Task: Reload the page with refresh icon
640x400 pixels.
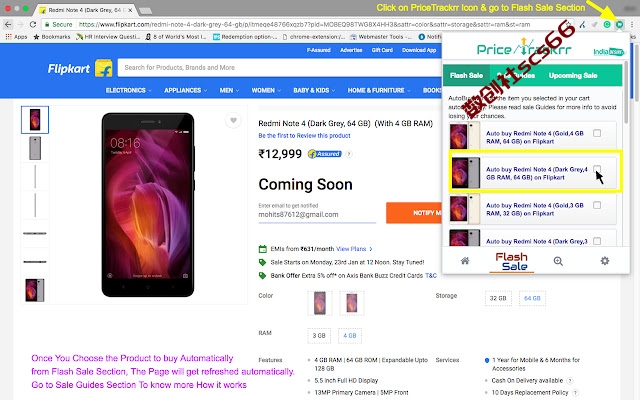Action: point(33,24)
